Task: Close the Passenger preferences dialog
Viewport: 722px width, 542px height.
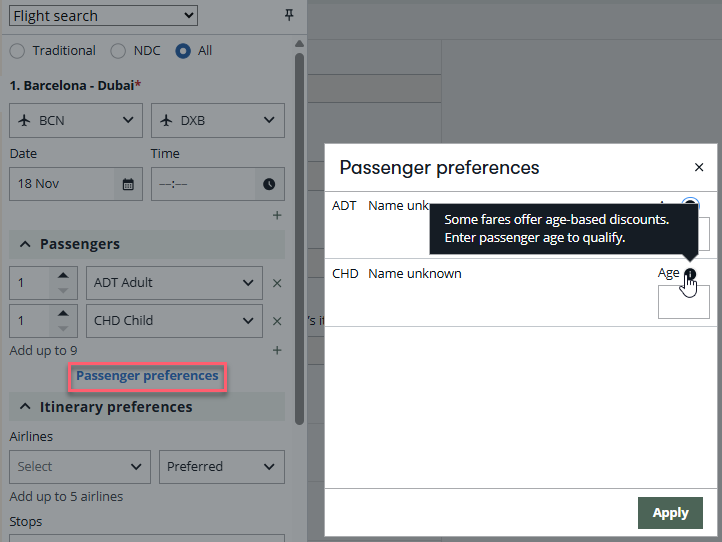Action: click(x=699, y=168)
